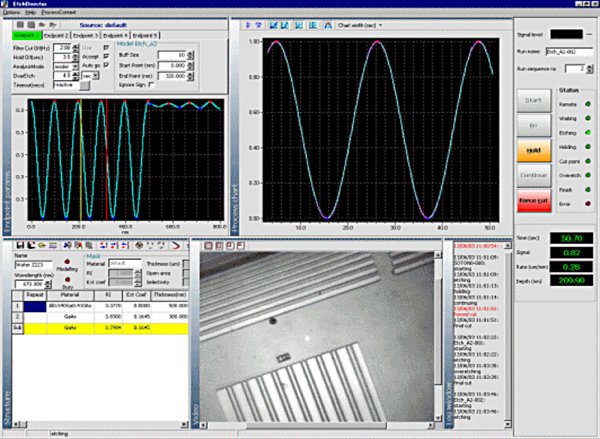Open the Help menu

tap(30, 13)
